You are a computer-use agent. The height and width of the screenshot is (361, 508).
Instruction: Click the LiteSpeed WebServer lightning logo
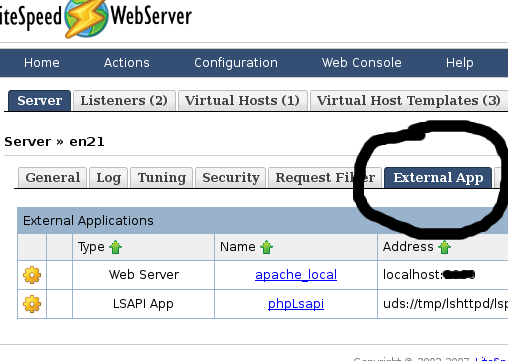pyautogui.click(x=86, y=18)
